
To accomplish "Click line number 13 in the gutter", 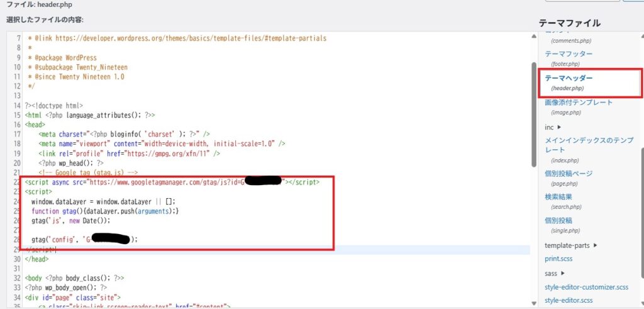I will [17, 96].
